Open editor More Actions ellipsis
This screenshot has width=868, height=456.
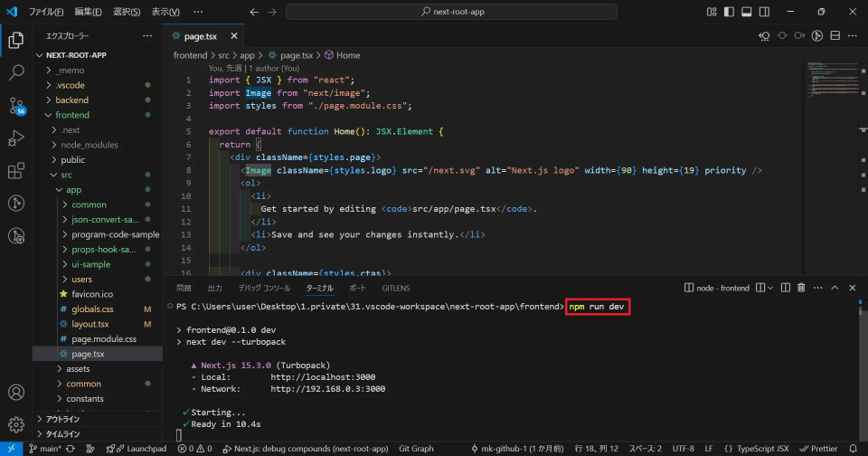coord(853,36)
